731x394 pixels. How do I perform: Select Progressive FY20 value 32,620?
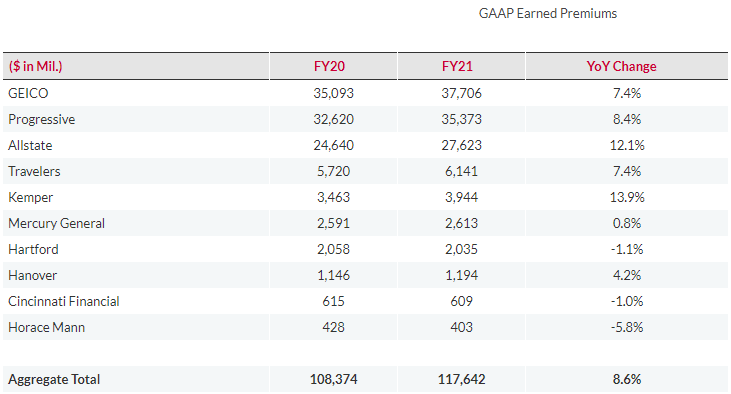pos(333,119)
